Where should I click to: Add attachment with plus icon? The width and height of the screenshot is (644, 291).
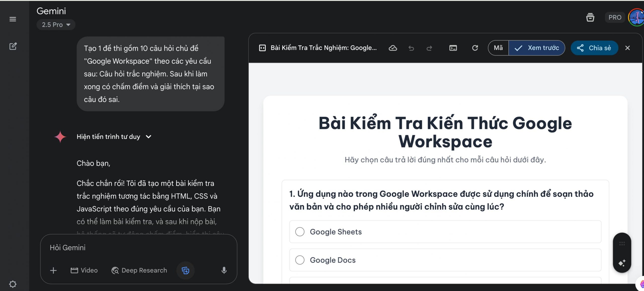(53, 270)
